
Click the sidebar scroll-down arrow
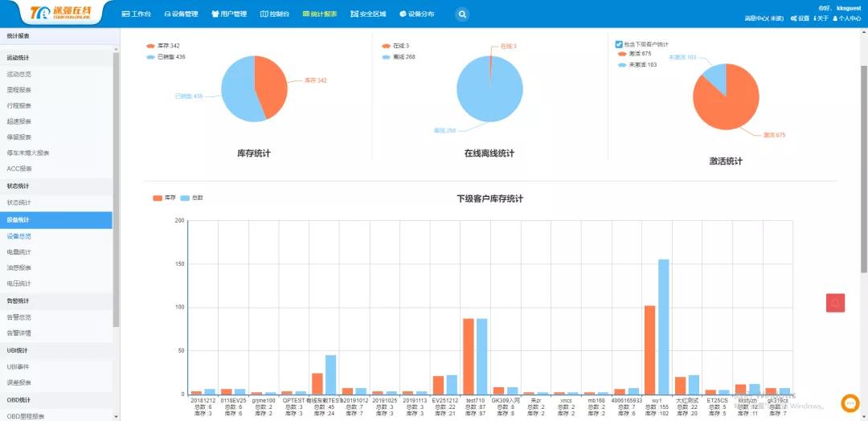coord(116,416)
